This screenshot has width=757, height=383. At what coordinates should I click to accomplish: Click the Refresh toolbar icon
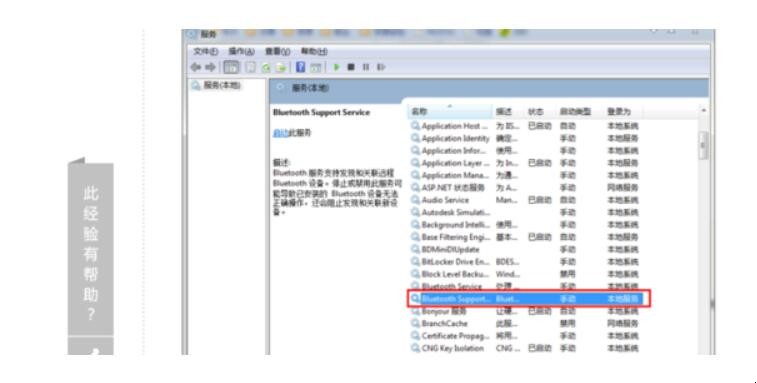coord(266,68)
